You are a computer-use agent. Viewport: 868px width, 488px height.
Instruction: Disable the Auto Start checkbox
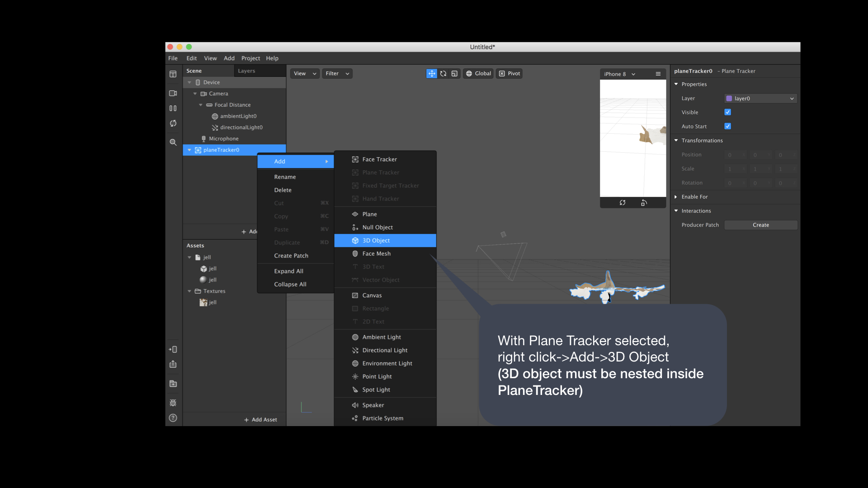coord(727,126)
